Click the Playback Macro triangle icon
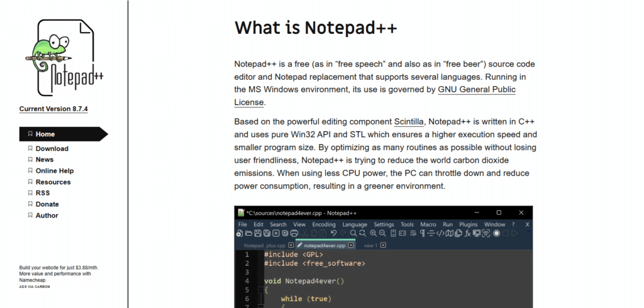The height and width of the screenshot is (308, 644). coord(514,233)
